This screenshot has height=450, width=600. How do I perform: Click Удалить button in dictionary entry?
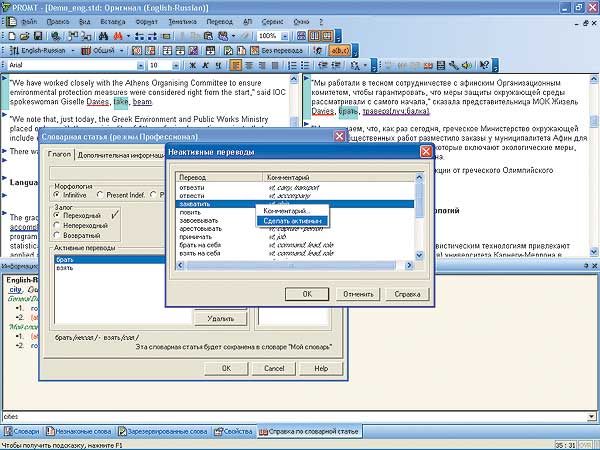(220, 318)
